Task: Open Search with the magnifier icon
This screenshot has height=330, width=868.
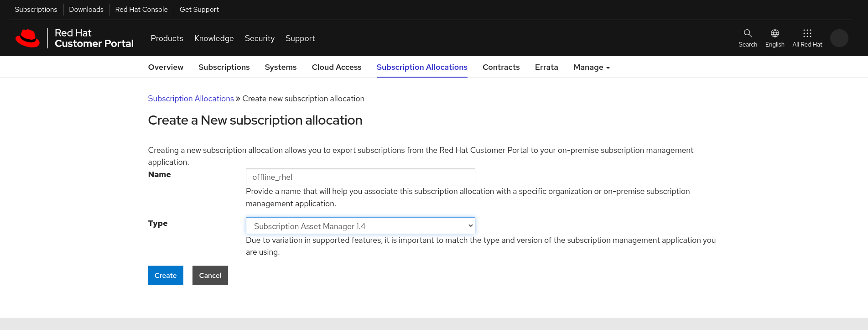Action: pyautogui.click(x=748, y=33)
